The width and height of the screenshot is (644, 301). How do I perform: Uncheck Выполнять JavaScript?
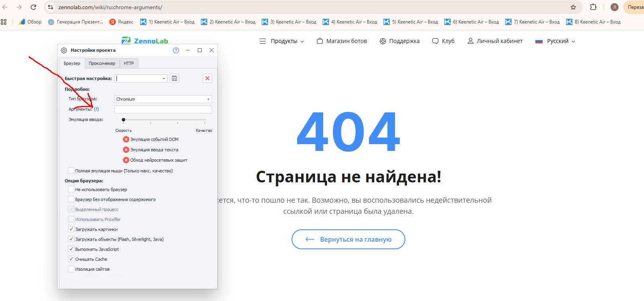coord(71,249)
